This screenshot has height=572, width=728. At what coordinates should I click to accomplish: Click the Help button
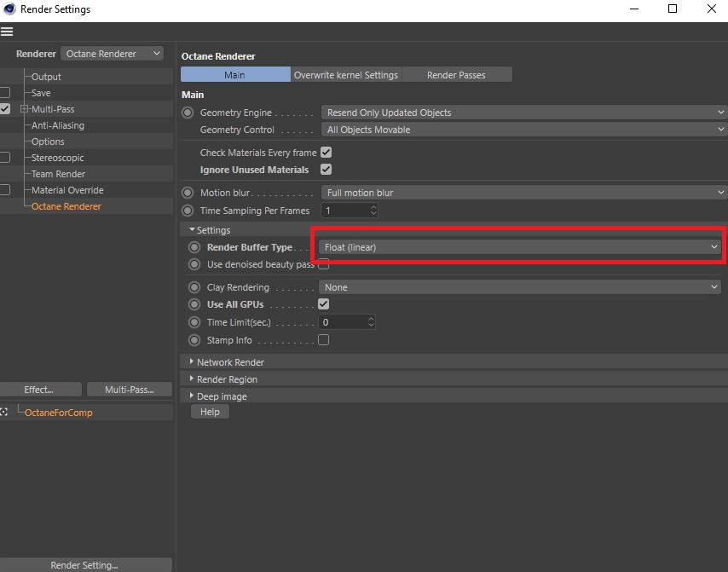(x=210, y=412)
